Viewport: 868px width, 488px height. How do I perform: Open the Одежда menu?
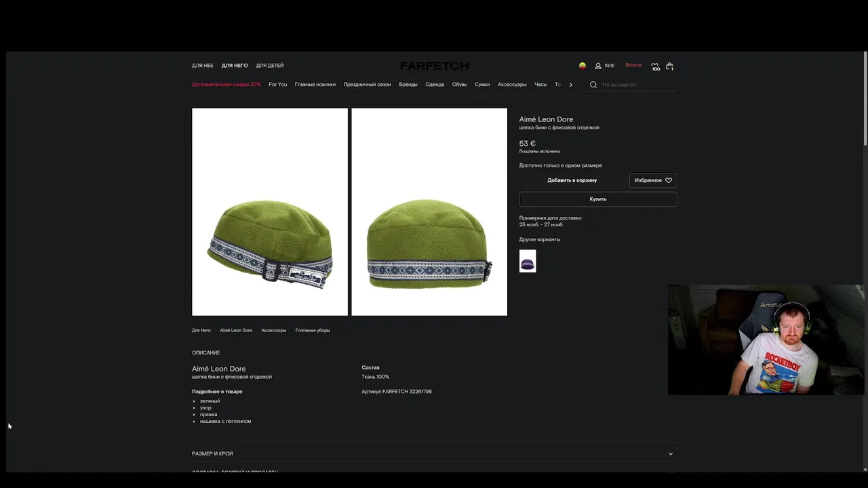point(435,85)
